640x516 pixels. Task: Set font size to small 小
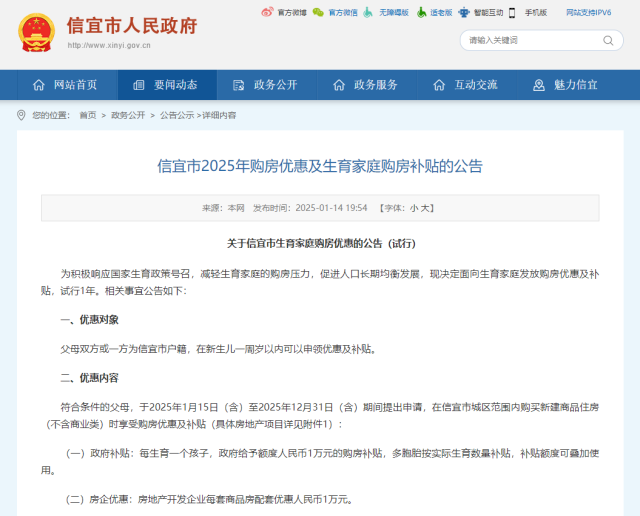414,208
